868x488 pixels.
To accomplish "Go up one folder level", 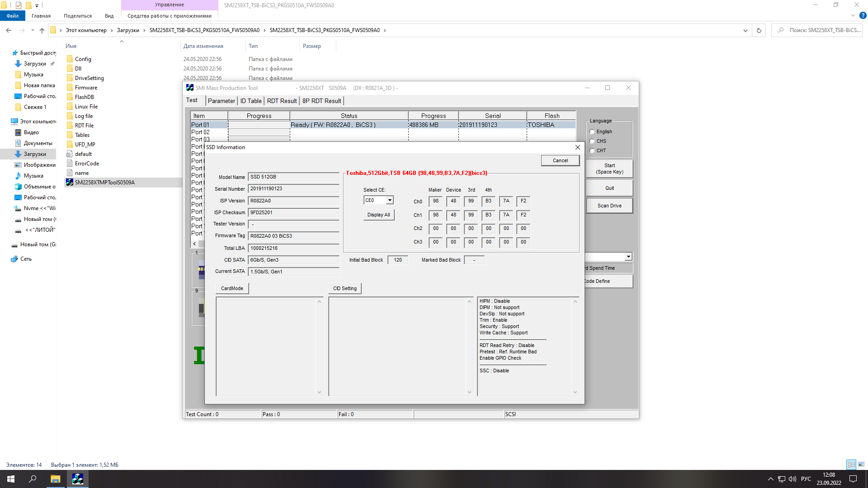I will 42,30.
